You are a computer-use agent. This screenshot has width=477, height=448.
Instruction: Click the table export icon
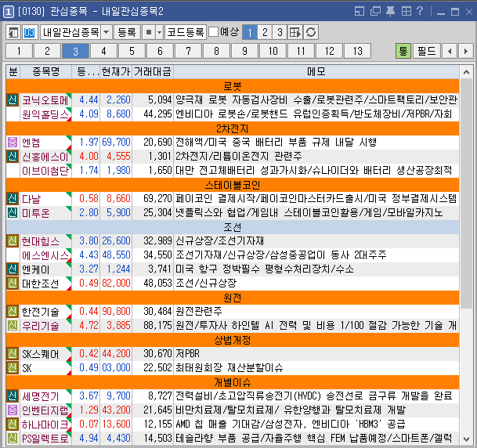[295, 32]
